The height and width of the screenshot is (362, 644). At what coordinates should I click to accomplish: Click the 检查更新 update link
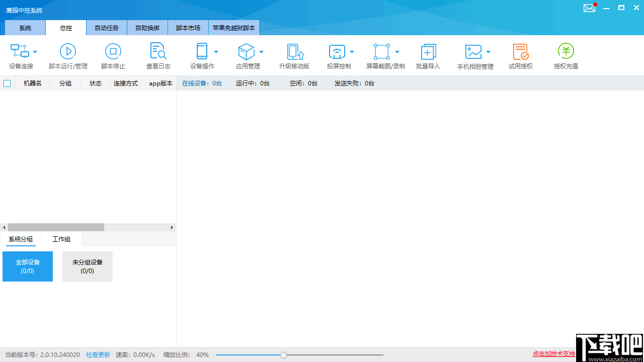click(x=98, y=354)
